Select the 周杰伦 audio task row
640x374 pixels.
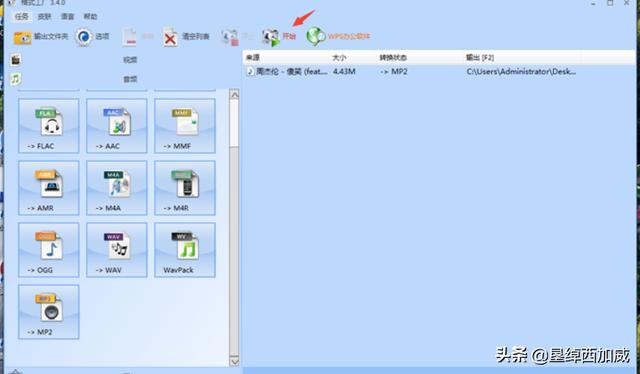click(439, 71)
